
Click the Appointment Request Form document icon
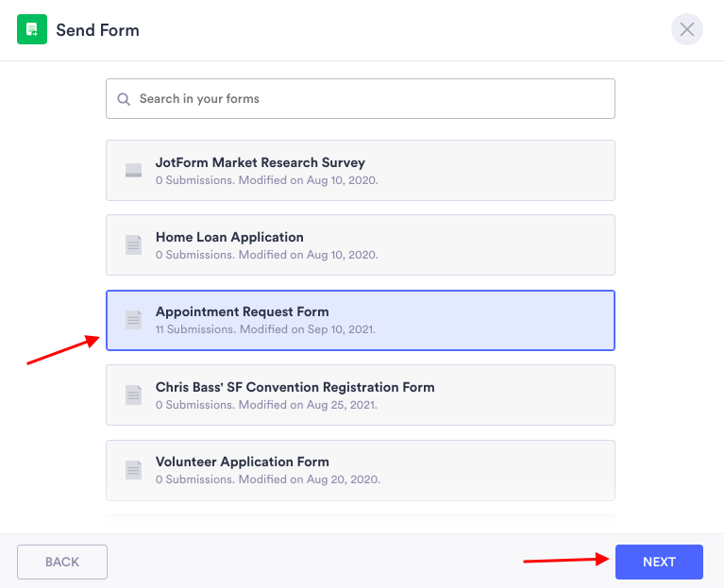click(134, 320)
